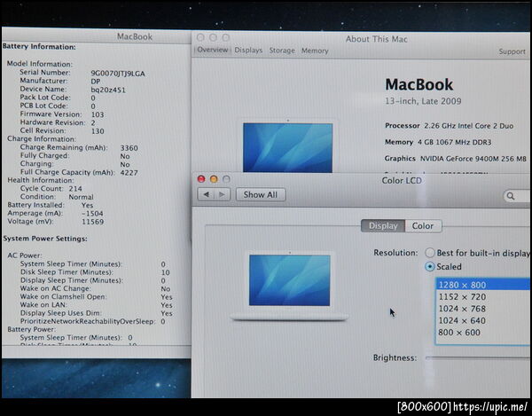
Task: Go back with the left arrow in Color LCD
Action: click(x=206, y=194)
